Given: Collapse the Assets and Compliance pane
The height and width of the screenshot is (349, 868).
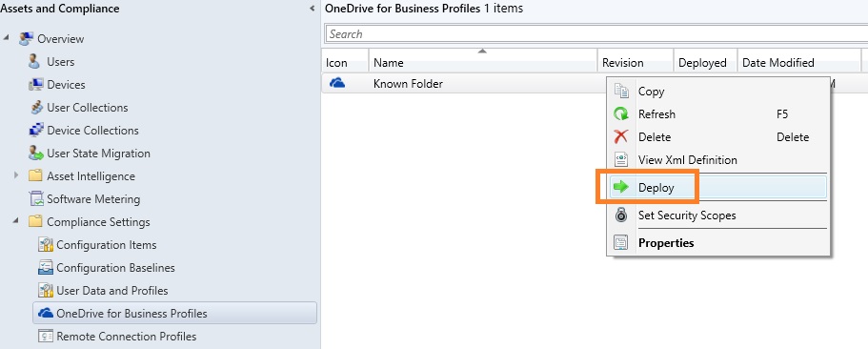Looking at the screenshot, I should [313, 9].
